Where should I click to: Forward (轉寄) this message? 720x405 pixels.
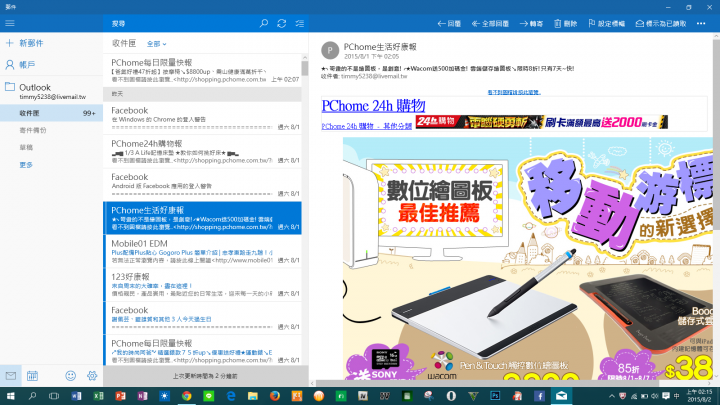pyautogui.click(x=531, y=24)
